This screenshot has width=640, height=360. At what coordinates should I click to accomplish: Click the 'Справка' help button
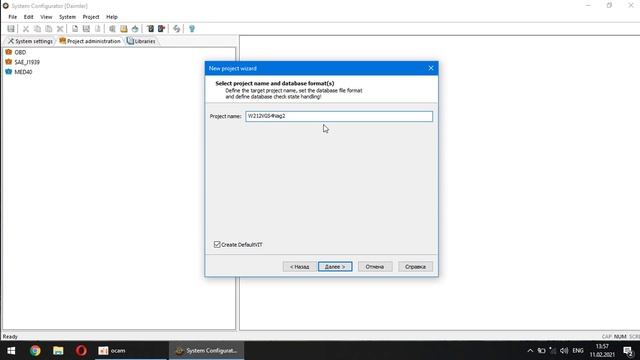pos(415,267)
